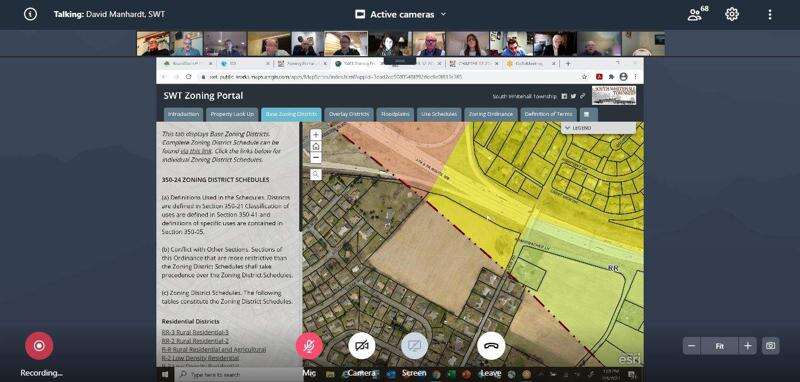Take a snapshot with camera icon
Image resolution: width=800 pixels, height=382 pixels.
770,346
